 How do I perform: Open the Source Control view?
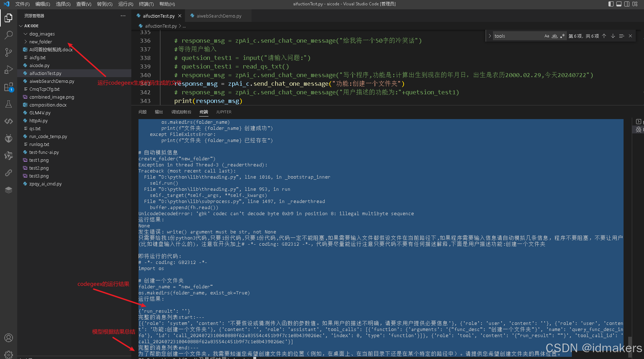pyautogui.click(x=9, y=52)
